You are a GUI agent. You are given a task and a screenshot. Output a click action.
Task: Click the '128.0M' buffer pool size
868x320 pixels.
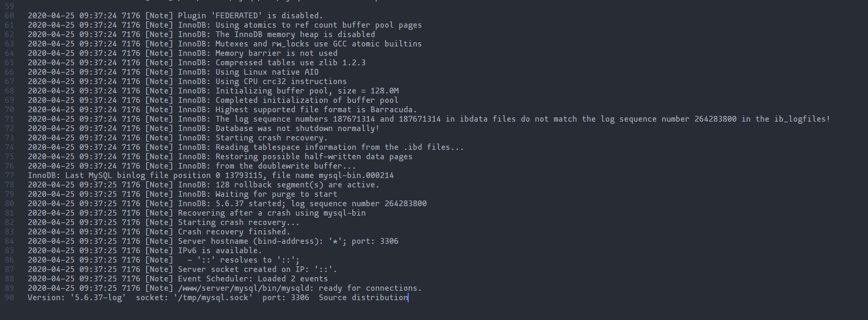point(384,91)
